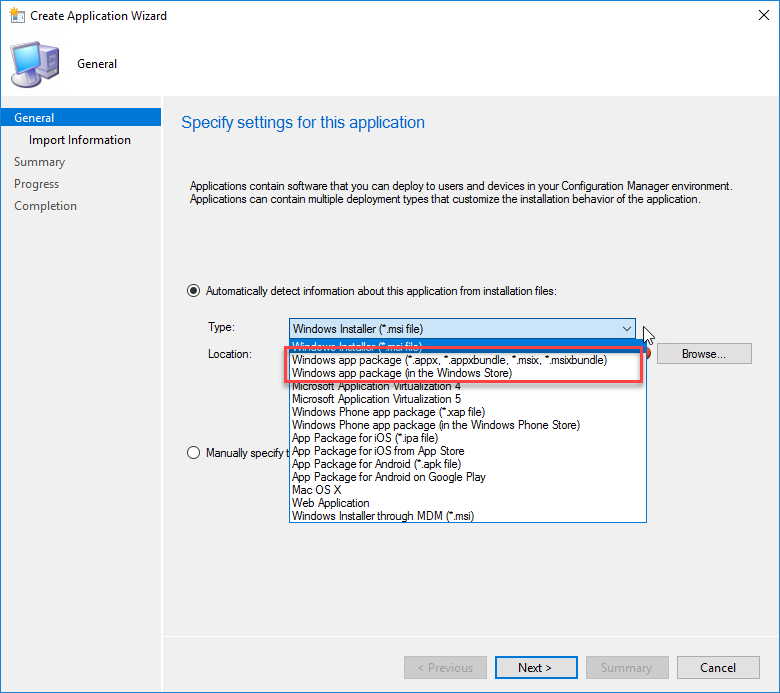
Task: Collapse the Type combo box arrow
Action: pyautogui.click(x=626, y=329)
